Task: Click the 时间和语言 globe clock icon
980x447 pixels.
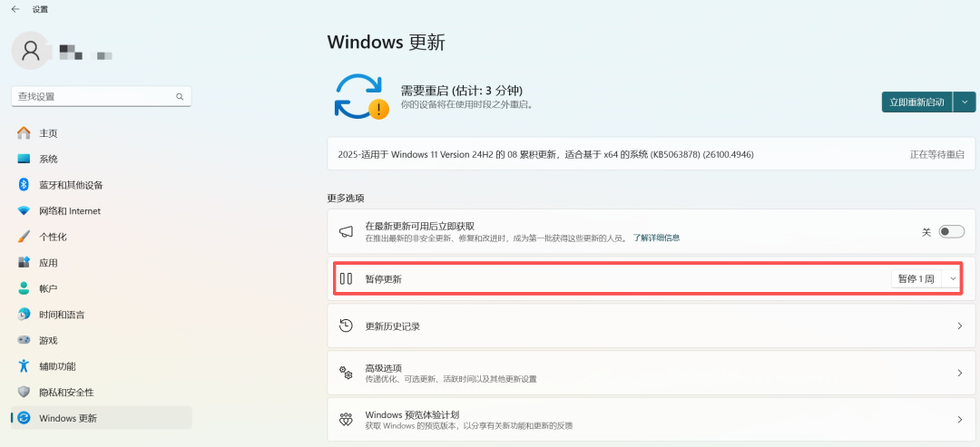Action: click(24, 315)
